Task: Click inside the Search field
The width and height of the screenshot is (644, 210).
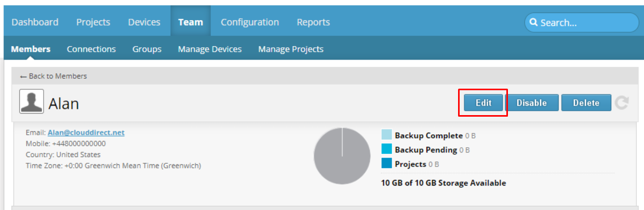Action: (581, 23)
